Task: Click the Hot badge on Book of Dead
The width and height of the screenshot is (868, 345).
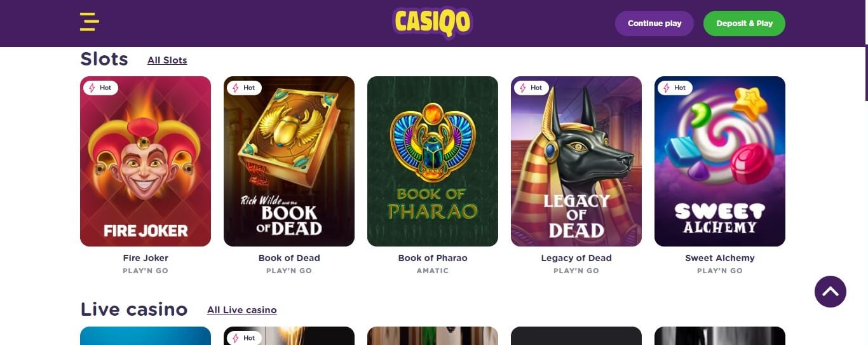Action: (x=244, y=88)
